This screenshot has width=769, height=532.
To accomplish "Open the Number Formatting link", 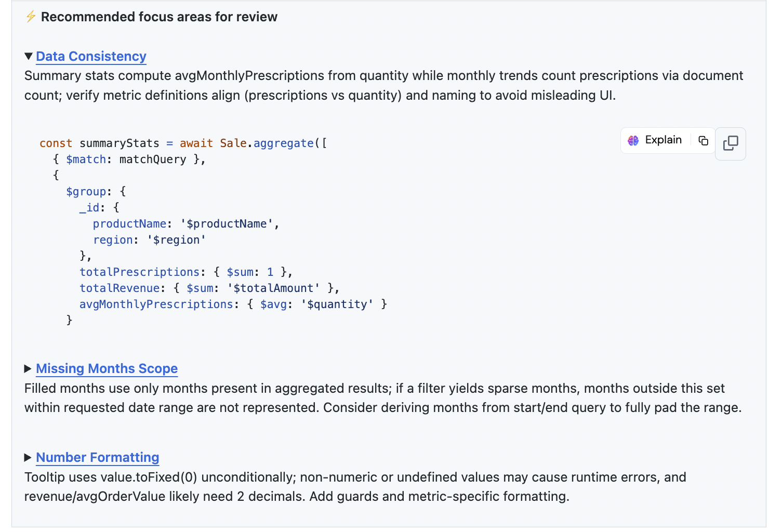I will (97, 458).
